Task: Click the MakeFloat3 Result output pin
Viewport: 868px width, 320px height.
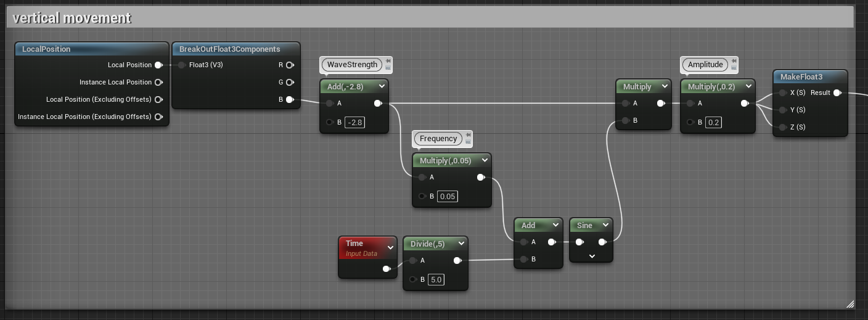Action: pyautogui.click(x=837, y=93)
